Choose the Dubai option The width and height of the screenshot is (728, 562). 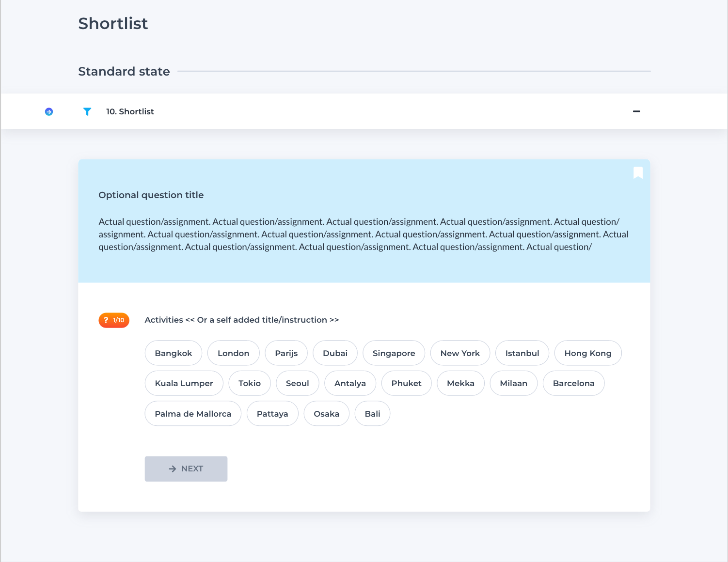coord(335,353)
